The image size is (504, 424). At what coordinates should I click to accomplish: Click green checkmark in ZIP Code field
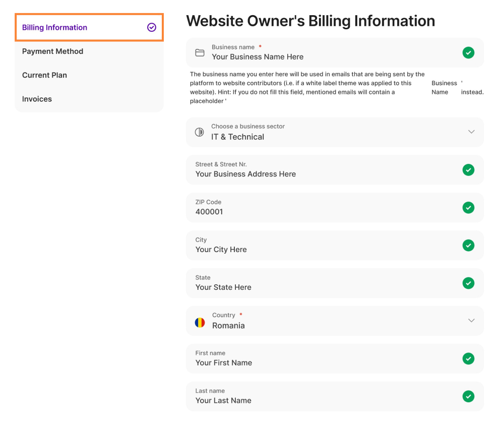pos(468,208)
